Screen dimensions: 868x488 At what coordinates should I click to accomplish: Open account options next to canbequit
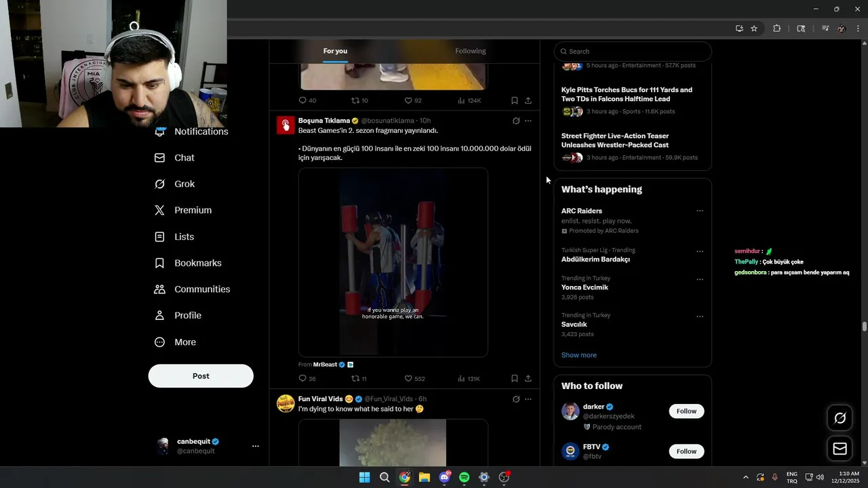[256, 446]
